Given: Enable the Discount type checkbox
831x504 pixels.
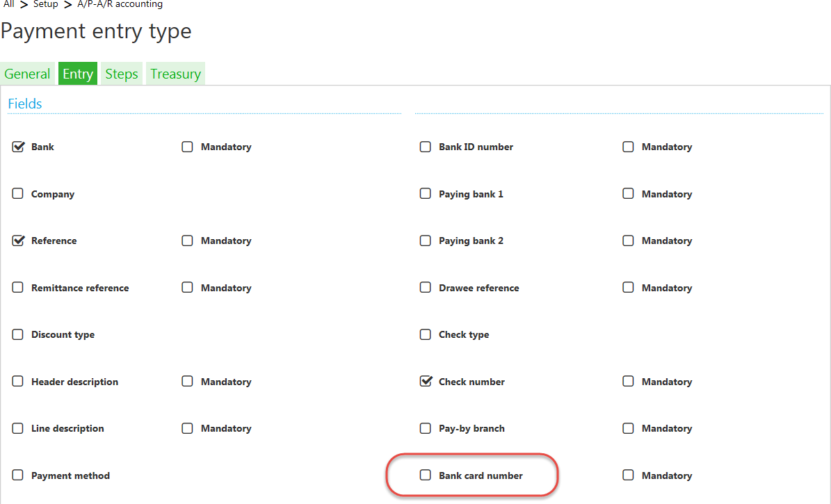Looking at the screenshot, I should (18, 335).
